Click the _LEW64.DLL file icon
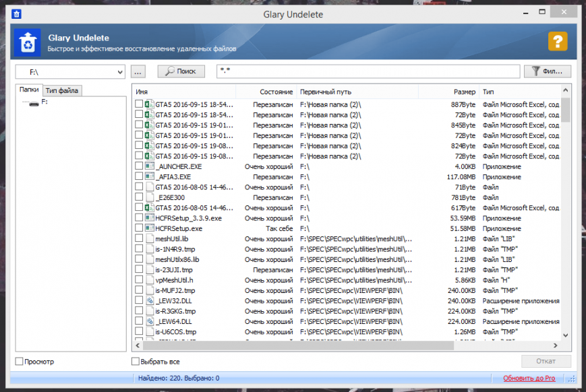The height and width of the screenshot is (392, 586). [x=150, y=321]
